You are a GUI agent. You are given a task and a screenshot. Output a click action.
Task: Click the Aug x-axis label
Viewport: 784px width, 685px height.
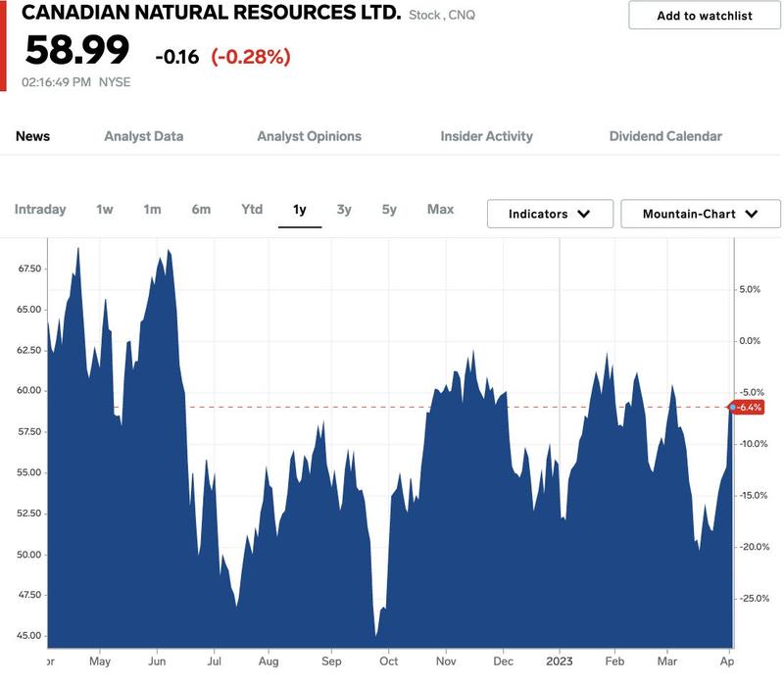269,661
